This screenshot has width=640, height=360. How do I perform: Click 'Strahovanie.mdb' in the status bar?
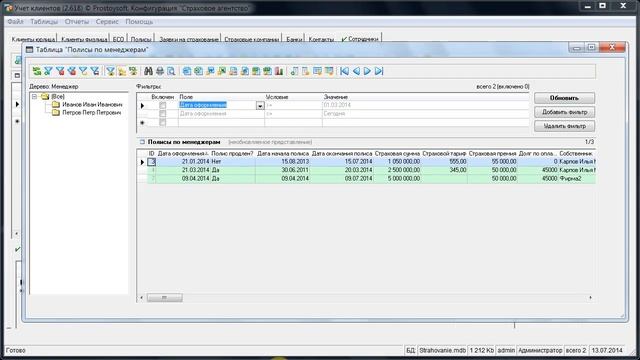(442, 350)
